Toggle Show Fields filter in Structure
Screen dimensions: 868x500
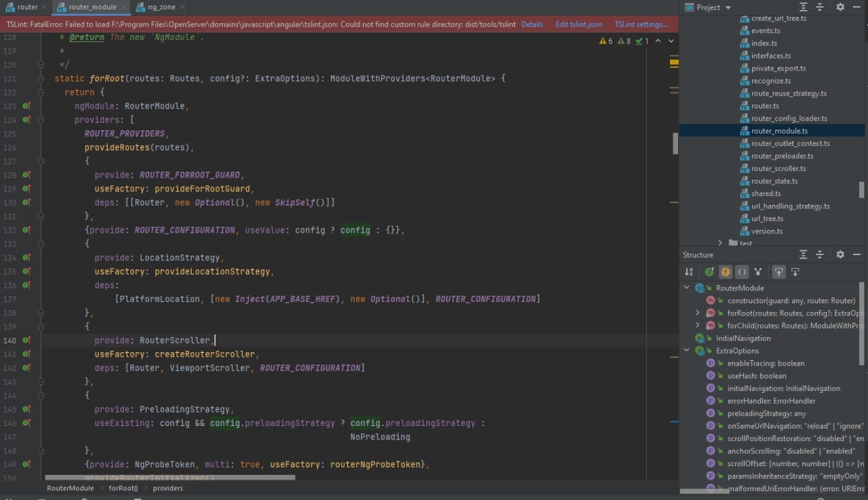point(726,272)
